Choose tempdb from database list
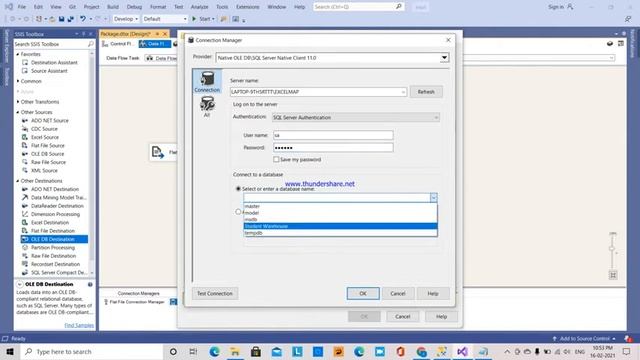Image resolution: width=640 pixels, height=360 pixels. pos(340,233)
